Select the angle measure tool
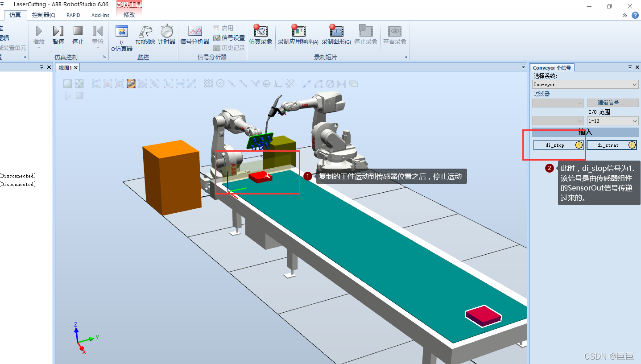641x364 pixels. [x=318, y=83]
